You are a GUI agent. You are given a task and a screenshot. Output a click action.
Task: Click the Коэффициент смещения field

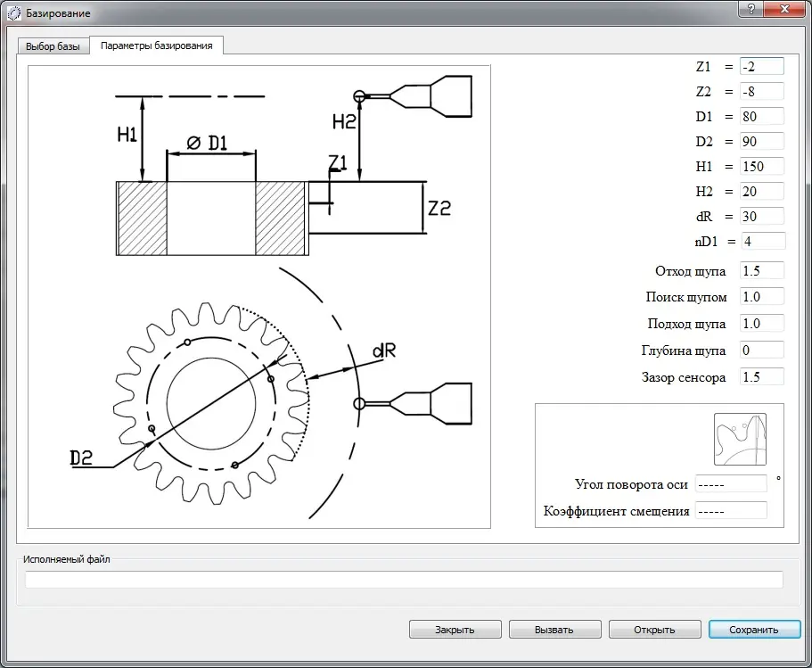731,511
